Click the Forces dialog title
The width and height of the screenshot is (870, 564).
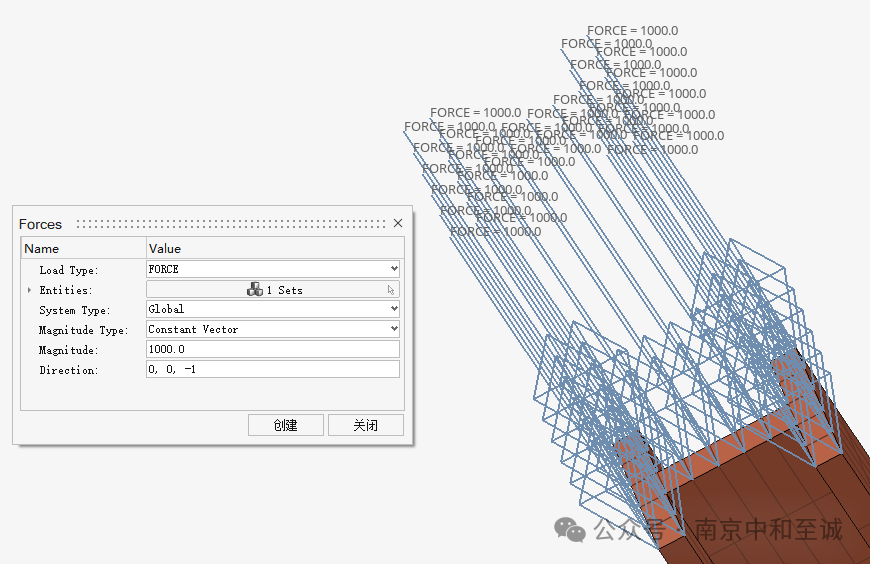40,224
